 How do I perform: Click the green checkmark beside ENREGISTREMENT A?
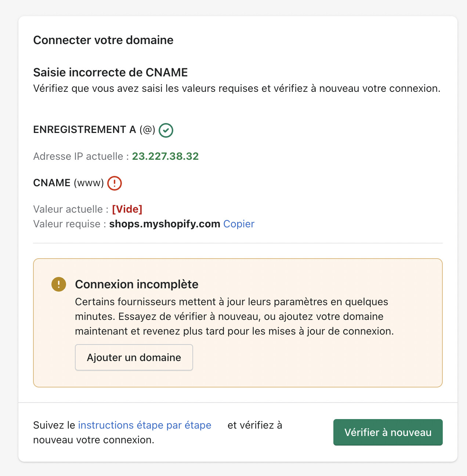click(x=166, y=130)
